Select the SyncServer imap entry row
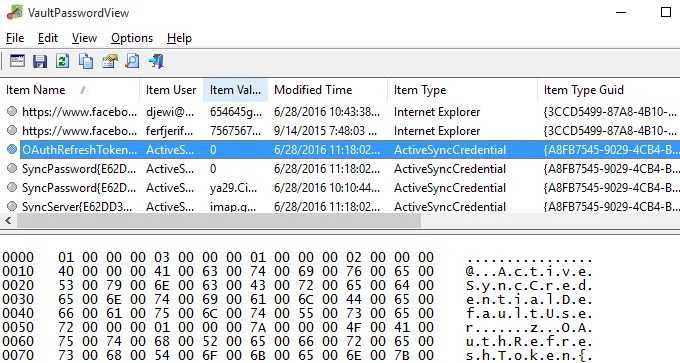Screen dimensions: 680x363 [340, 206]
